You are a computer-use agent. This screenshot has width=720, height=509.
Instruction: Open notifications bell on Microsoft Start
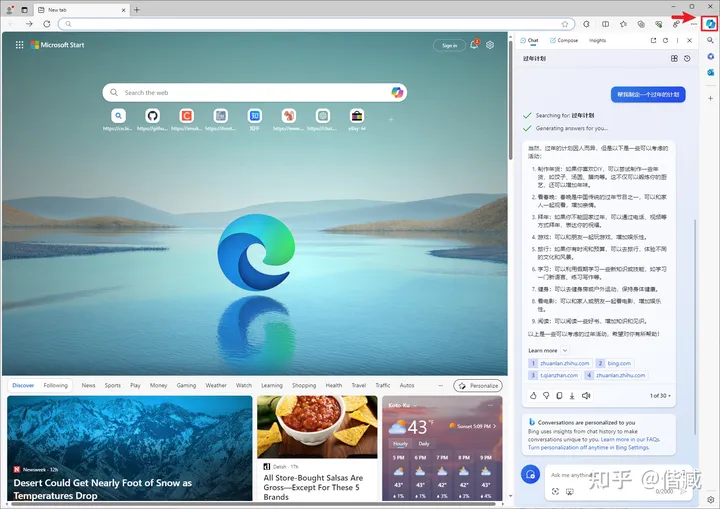click(x=474, y=45)
